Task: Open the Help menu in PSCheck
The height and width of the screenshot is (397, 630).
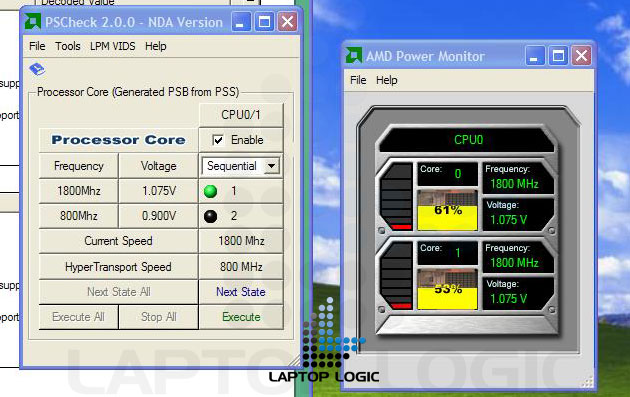Action: click(x=155, y=46)
